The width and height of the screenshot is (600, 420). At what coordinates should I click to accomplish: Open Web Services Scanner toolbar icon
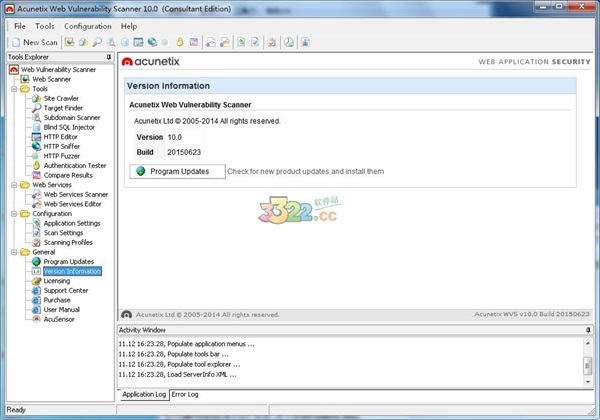pyautogui.click(x=211, y=42)
